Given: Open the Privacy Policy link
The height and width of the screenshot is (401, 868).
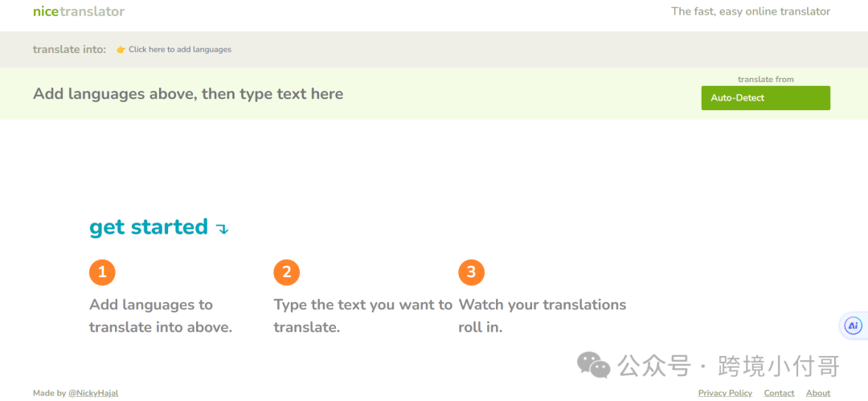Looking at the screenshot, I should click(725, 393).
